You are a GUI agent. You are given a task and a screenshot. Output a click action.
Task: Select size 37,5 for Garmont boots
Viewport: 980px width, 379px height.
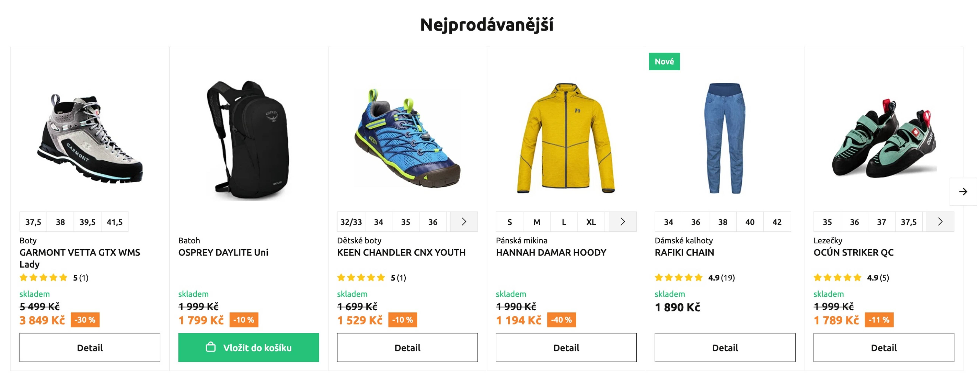(x=33, y=222)
